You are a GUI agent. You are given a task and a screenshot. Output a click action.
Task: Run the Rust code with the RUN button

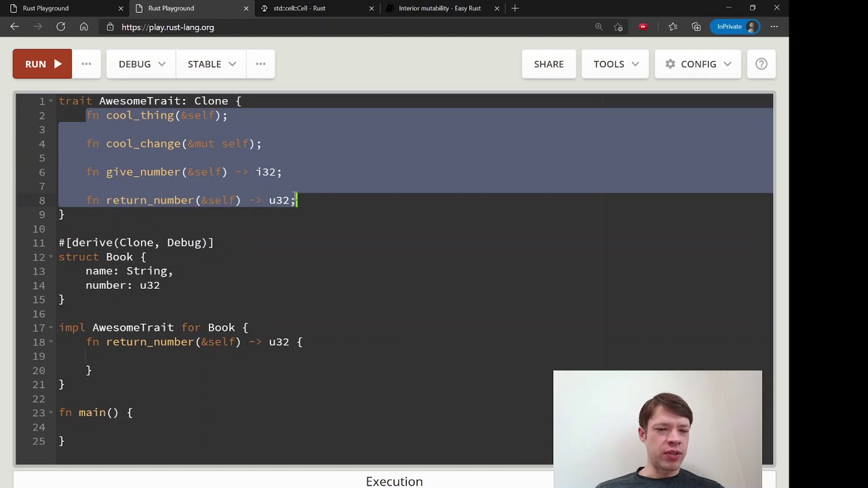point(42,64)
